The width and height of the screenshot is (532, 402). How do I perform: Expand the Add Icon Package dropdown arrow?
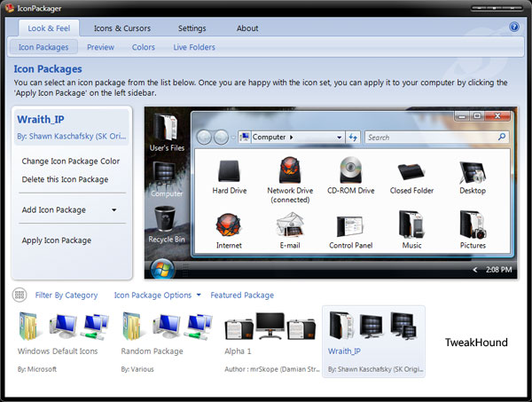click(114, 209)
